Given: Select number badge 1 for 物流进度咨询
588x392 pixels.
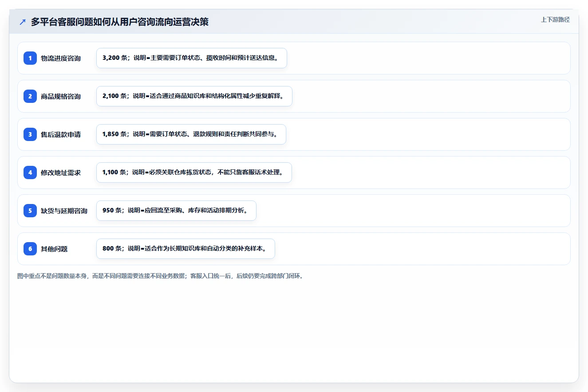Looking at the screenshot, I should tap(30, 58).
